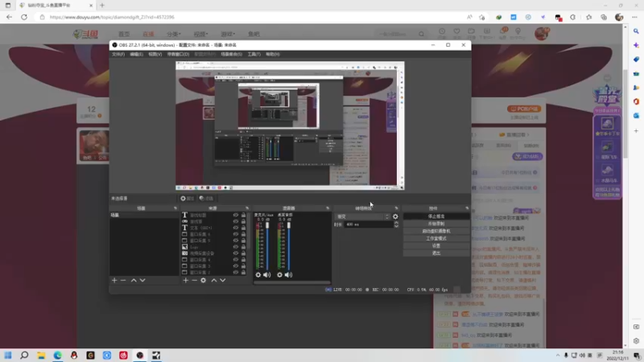The width and height of the screenshot is (644, 362).
Task: Open File Explorer from the taskbar
Action: (x=41, y=355)
